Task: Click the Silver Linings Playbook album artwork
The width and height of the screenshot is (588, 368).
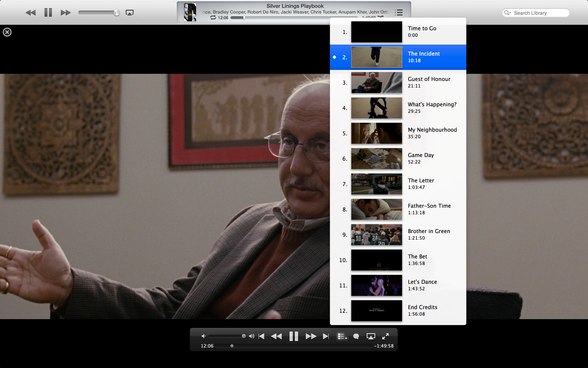Action: [x=190, y=12]
